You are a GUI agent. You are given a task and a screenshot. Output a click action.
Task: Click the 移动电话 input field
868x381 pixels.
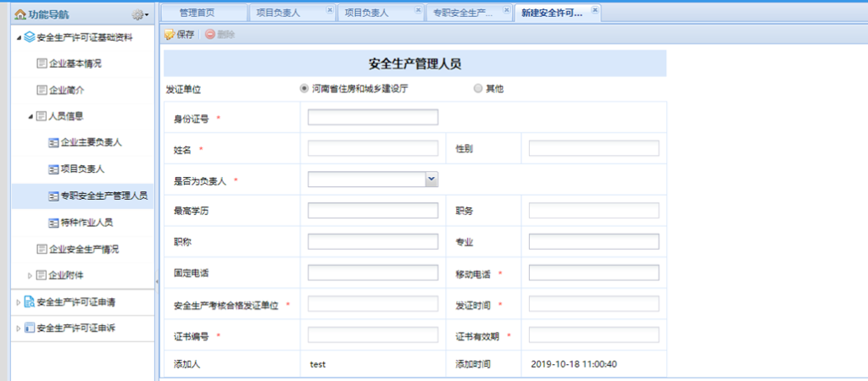tap(594, 273)
